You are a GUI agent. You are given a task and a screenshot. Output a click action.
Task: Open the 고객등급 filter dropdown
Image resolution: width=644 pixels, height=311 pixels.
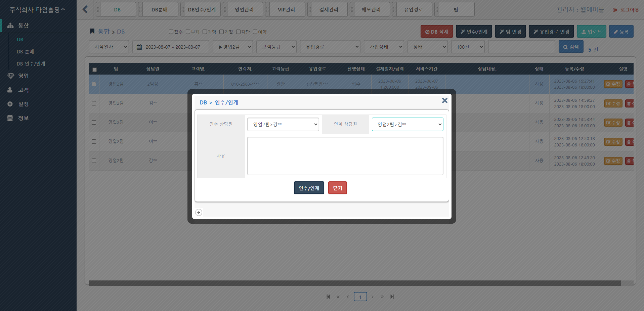coord(276,47)
